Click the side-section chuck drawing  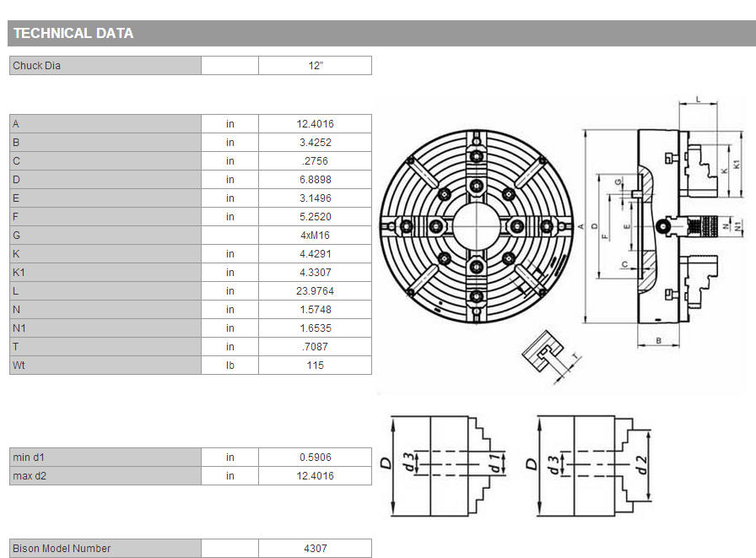pos(661,222)
